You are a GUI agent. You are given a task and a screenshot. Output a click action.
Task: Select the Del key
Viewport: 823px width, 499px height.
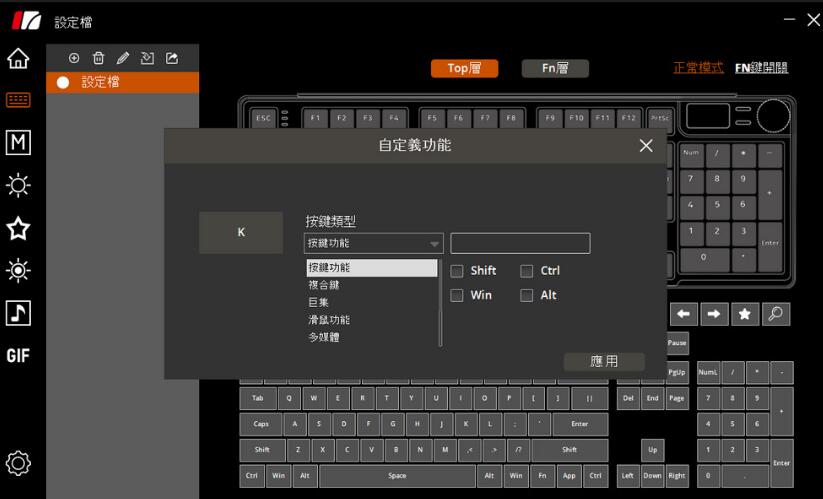628,398
